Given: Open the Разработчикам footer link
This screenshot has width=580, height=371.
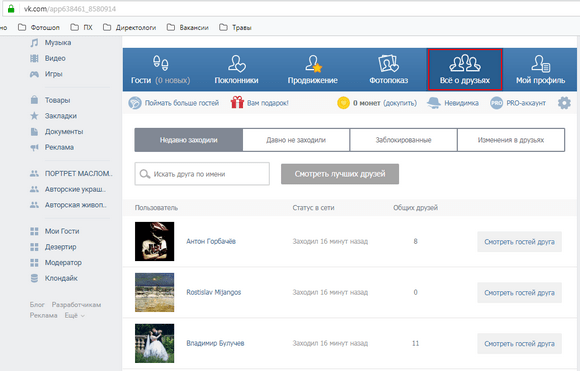Looking at the screenshot, I should 76,305.
